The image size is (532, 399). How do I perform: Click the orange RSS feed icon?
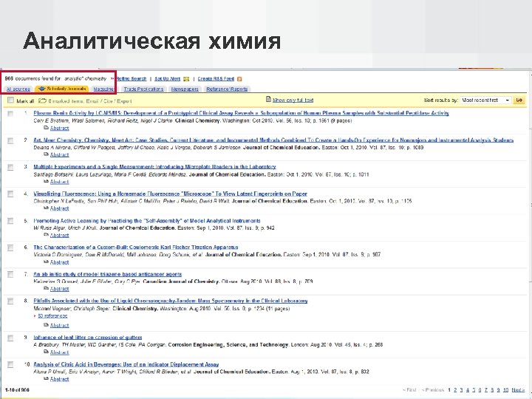point(239,79)
